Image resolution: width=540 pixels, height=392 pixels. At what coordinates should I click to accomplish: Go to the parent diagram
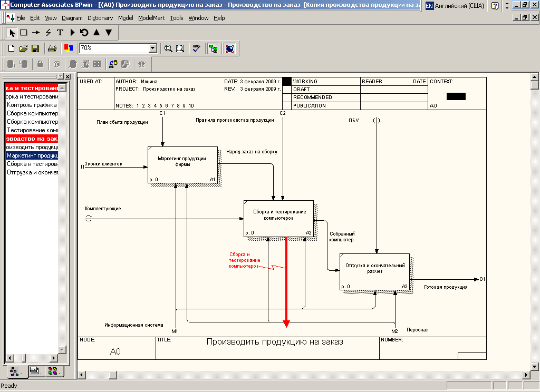pyautogui.click(x=97, y=33)
